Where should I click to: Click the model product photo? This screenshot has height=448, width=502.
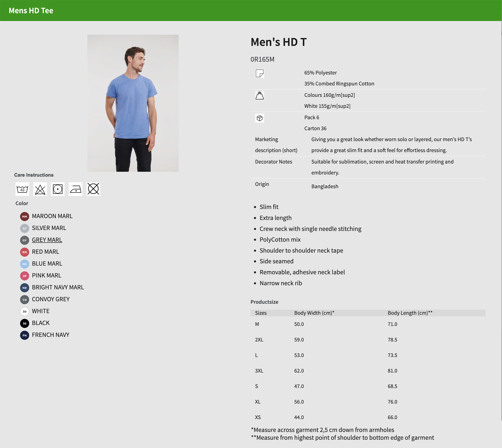(133, 103)
